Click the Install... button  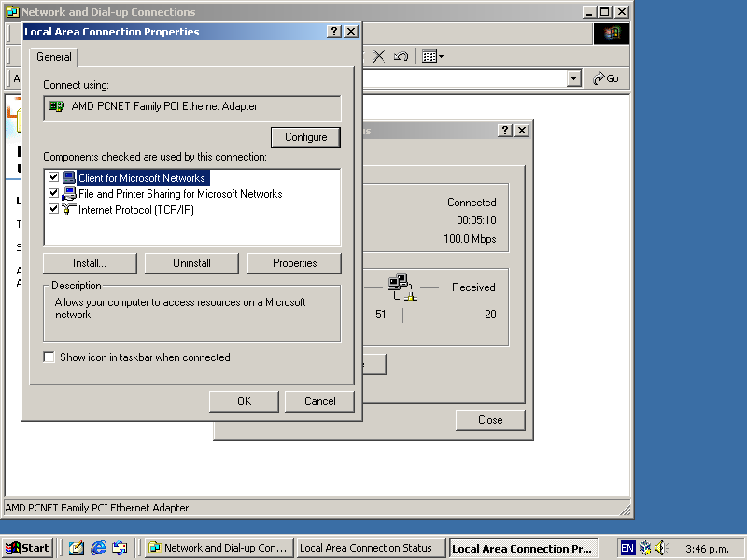90,263
